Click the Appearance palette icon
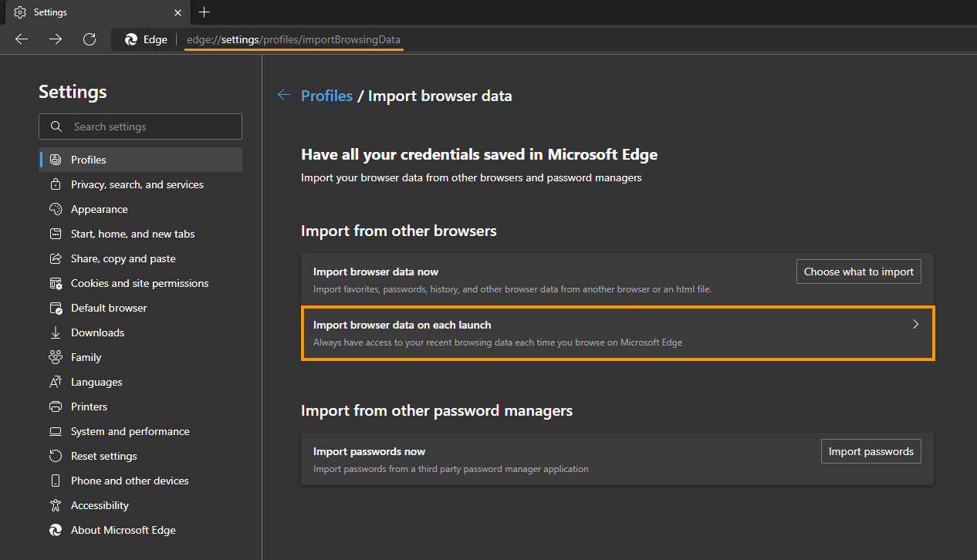 tap(56, 209)
